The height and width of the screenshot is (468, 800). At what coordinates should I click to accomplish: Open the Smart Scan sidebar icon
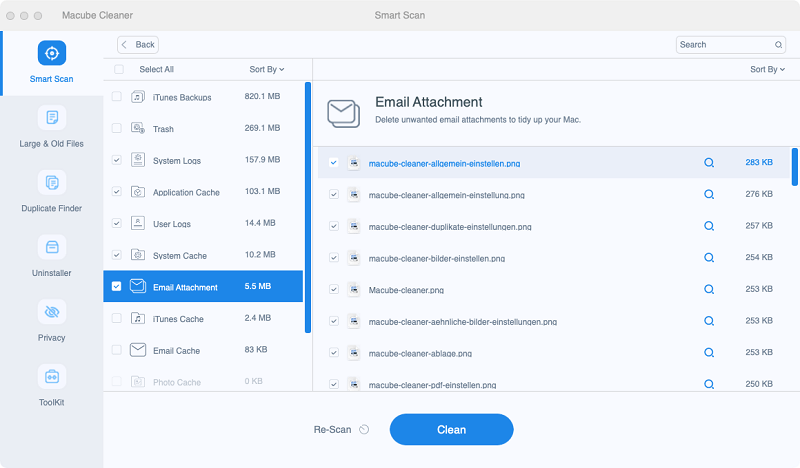(x=52, y=53)
